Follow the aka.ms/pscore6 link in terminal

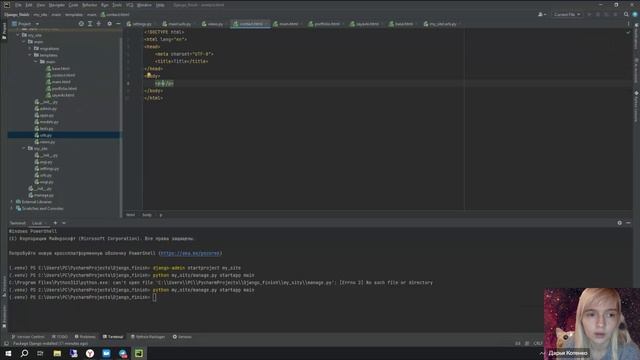[x=189, y=253]
